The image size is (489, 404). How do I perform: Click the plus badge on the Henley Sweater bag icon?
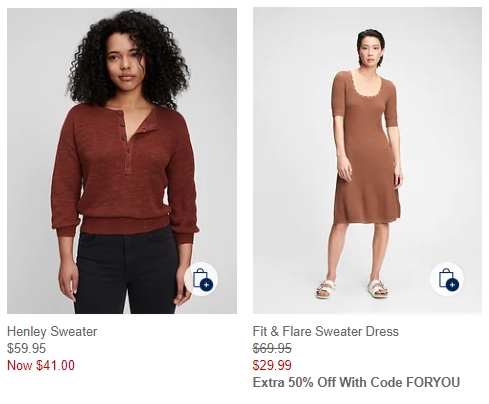(x=206, y=285)
